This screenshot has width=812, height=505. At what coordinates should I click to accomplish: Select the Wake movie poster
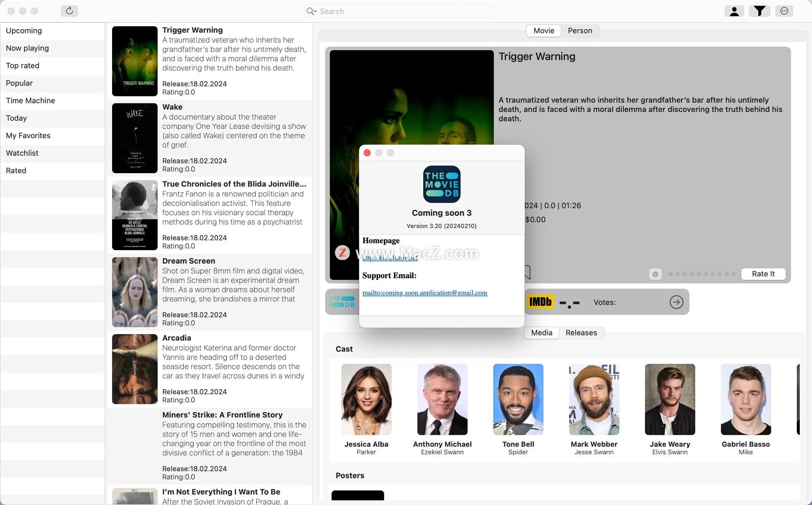pyautogui.click(x=134, y=138)
